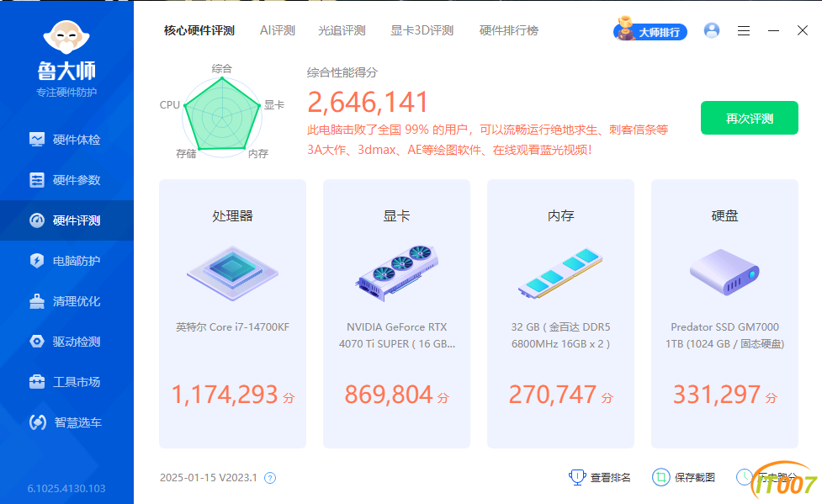The image size is (822, 504).
Task: Click the 处理器 card title
Action: pos(233,215)
